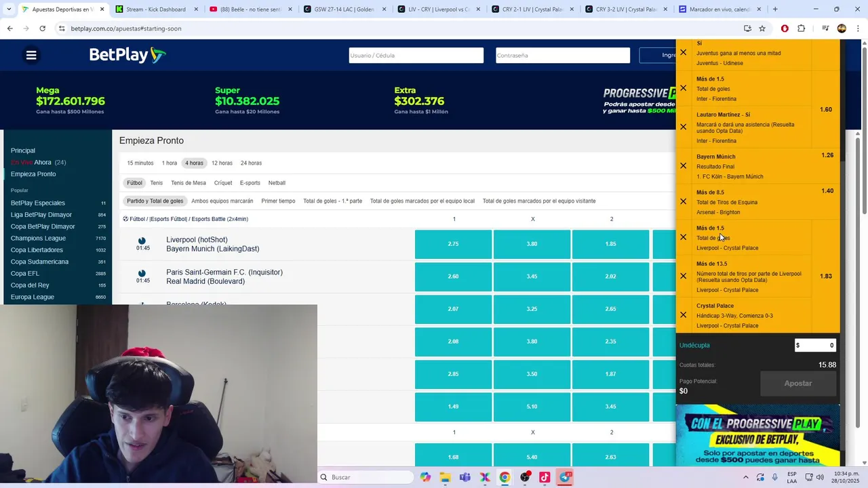Select the 24 horas time filter

[251, 163]
